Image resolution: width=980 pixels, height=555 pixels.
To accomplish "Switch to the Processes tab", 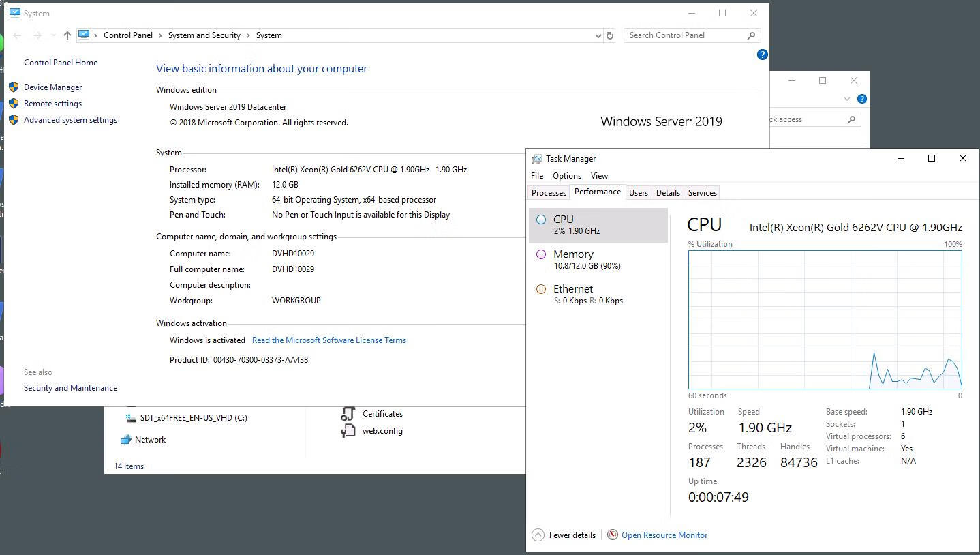I will tap(549, 193).
